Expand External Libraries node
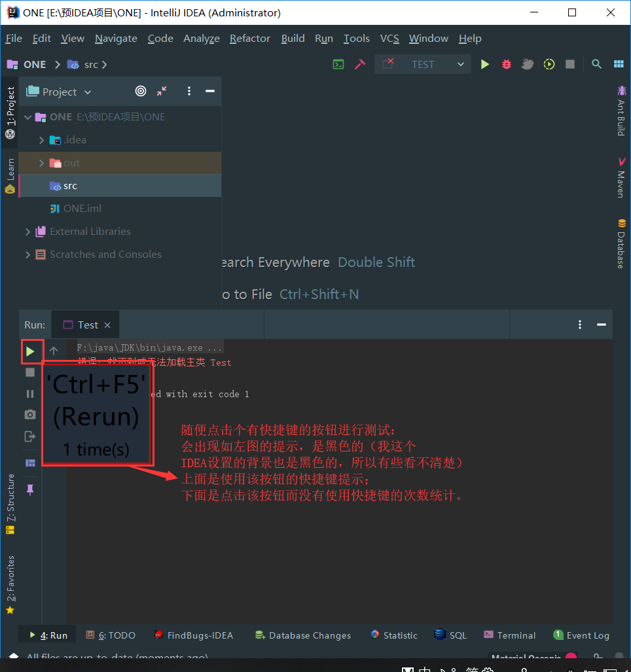Viewport: 631px width, 672px height. [x=28, y=232]
